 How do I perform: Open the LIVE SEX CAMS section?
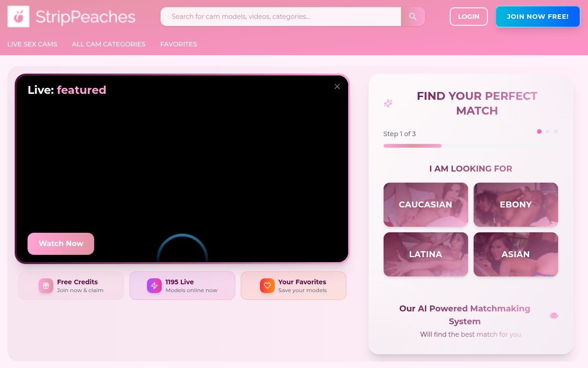point(32,44)
